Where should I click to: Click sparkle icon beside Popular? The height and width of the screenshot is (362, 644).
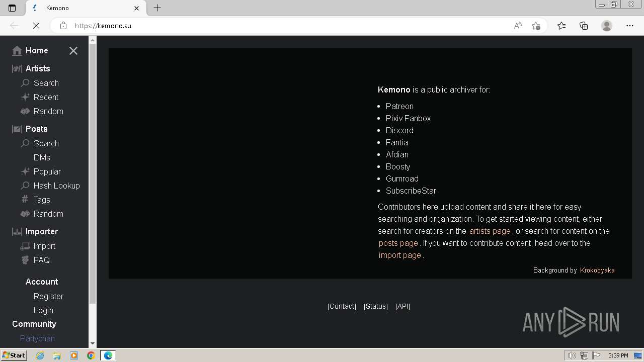[25, 171]
